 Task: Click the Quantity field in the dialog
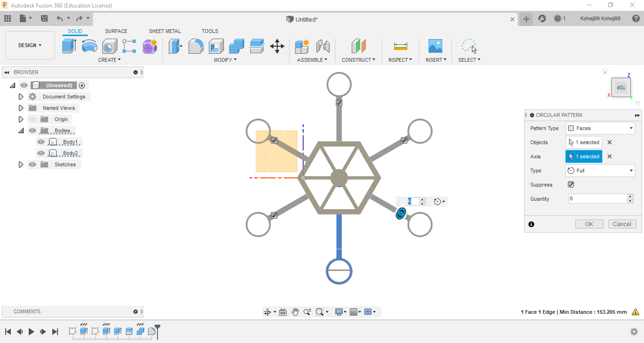pyautogui.click(x=598, y=199)
